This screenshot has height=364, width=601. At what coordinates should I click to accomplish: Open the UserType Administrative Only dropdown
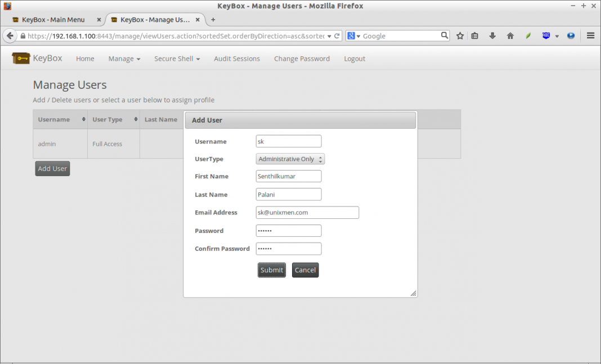click(x=290, y=159)
